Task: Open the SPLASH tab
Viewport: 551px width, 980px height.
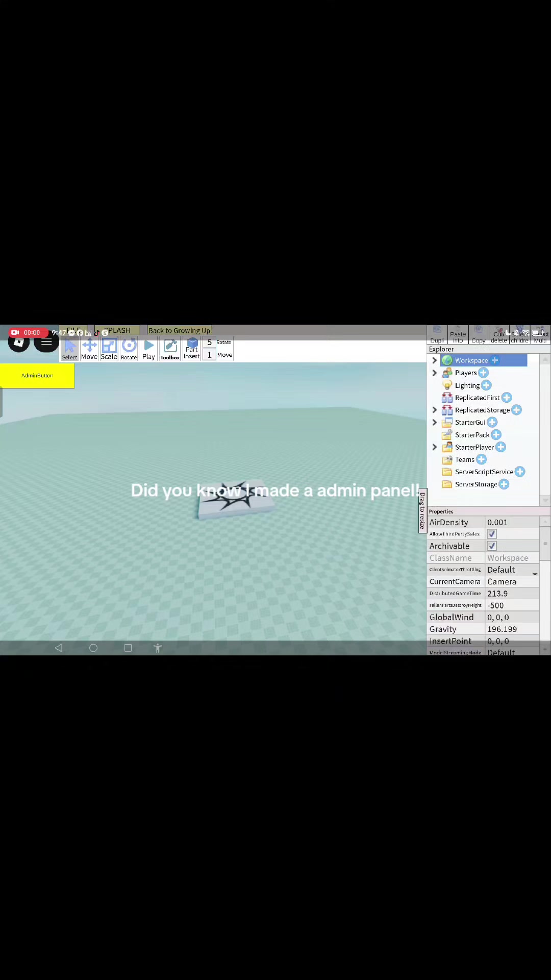Action: [x=117, y=330]
